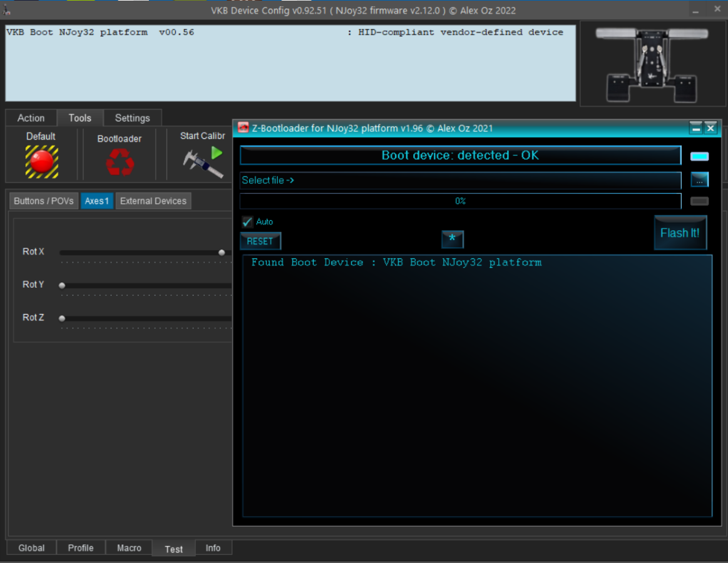The height and width of the screenshot is (563, 728).
Task: Click the Rot Z slider handle
Action: click(x=62, y=318)
